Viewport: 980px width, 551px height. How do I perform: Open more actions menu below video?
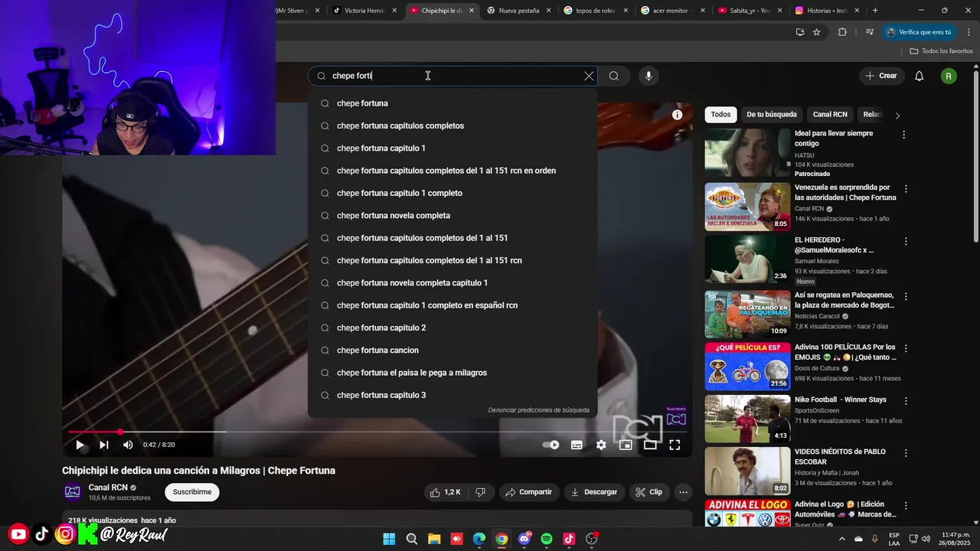(684, 492)
